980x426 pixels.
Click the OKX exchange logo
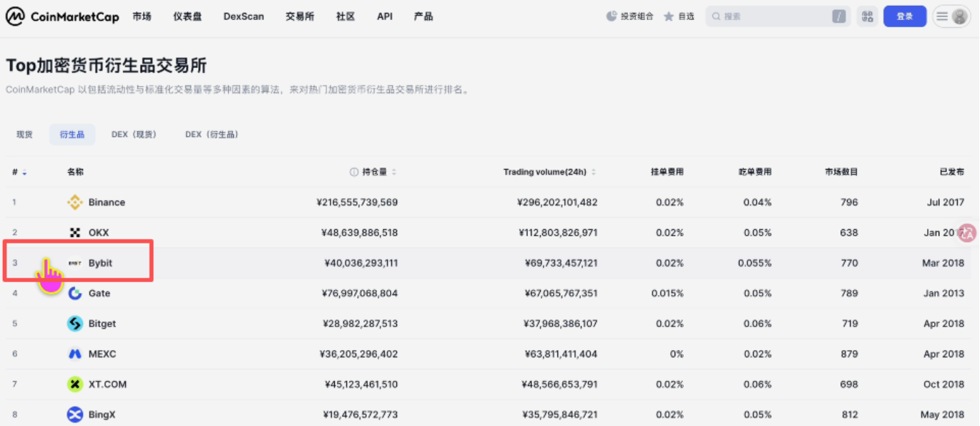pyautogui.click(x=74, y=233)
